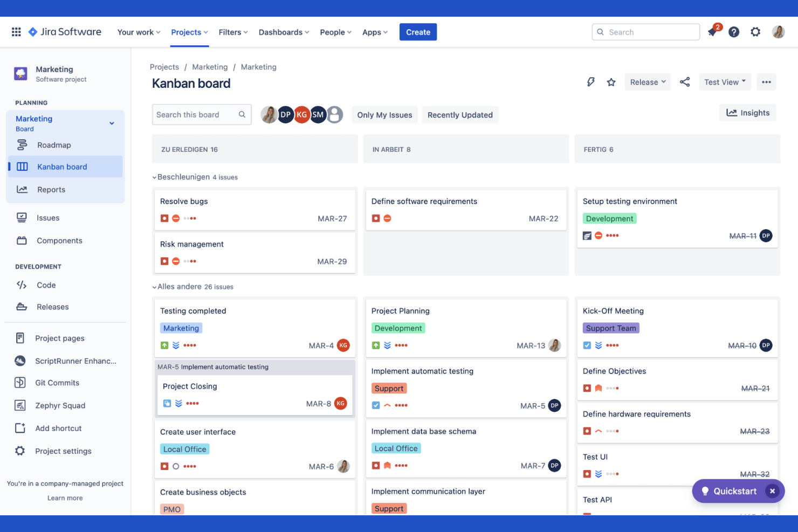Open the Insights panel
798x532 pixels.
coord(747,113)
